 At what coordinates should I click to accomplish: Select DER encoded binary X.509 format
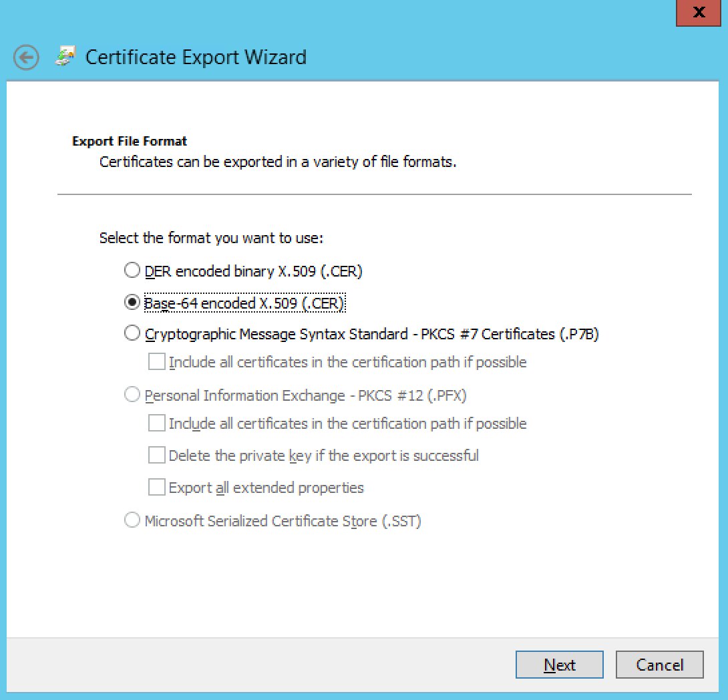132,270
